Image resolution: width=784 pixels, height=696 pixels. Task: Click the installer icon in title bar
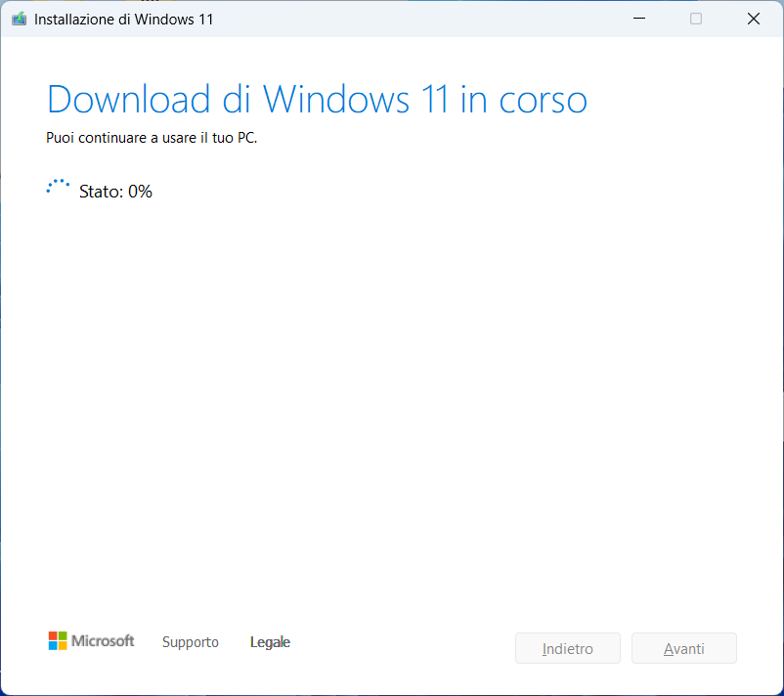(x=19, y=19)
